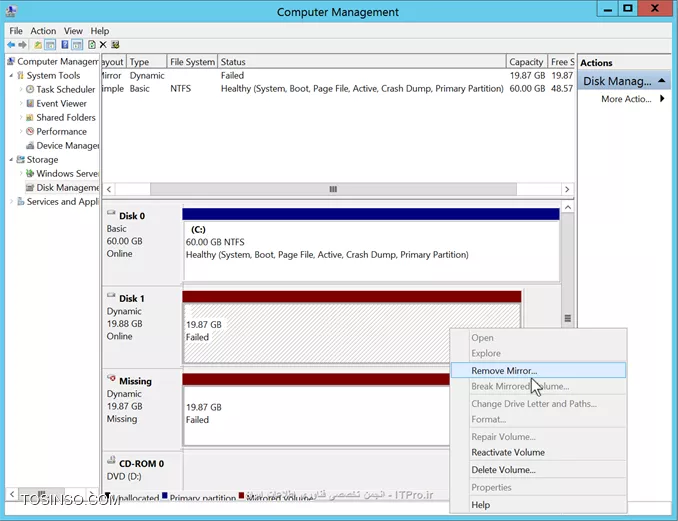
Task: Click the Computer Management title bar icon
Action: coord(11,11)
